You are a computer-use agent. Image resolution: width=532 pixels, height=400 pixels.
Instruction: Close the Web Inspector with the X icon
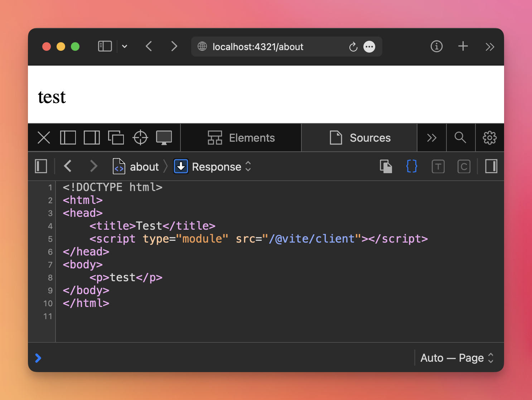(x=44, y=138)
